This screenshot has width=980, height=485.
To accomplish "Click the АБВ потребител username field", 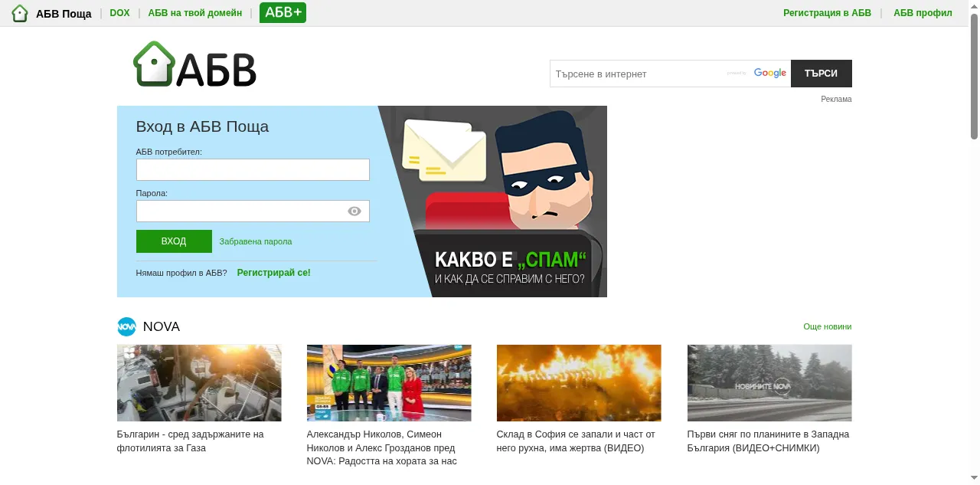I will point(253,170).
